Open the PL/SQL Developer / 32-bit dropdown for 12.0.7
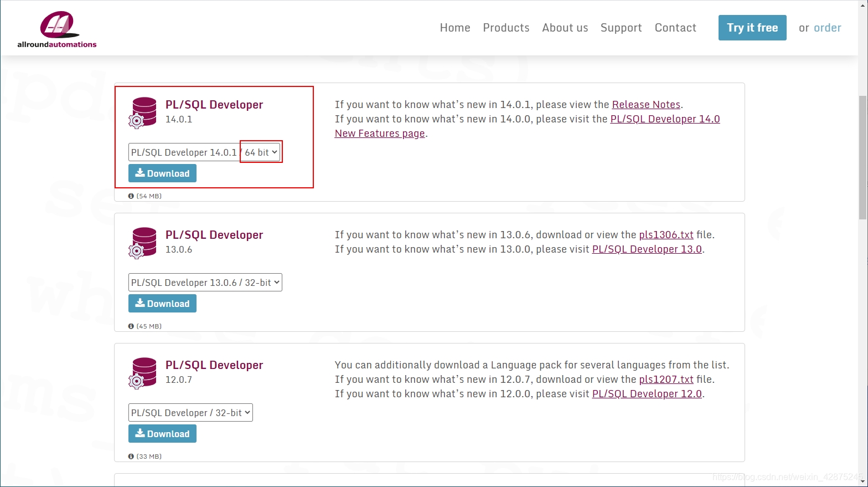This screenshot has width=868, height=487. (x=190, y=413)
